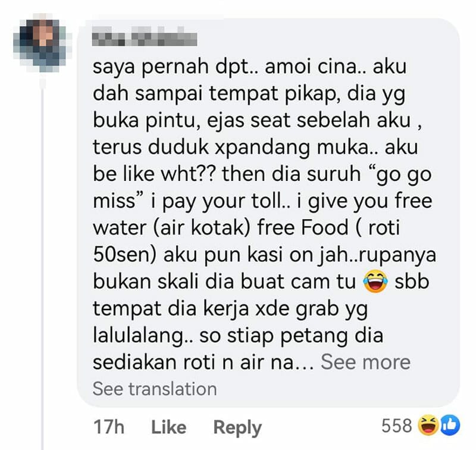This screenshot has width=476, height=450.
Task: Expand the comment with See more
Action: 365,362
